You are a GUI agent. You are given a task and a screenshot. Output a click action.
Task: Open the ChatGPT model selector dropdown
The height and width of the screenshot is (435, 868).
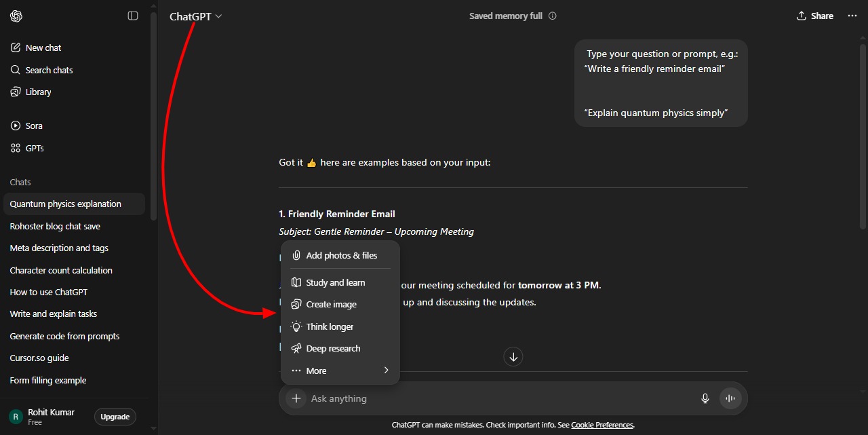195,16
